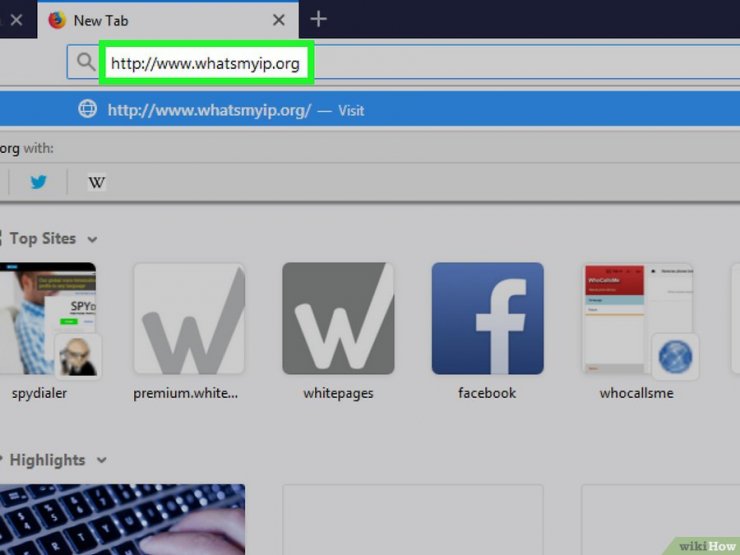Close the tab left of New Tab
Screen dimensions: 740x555
click(15, 20)
